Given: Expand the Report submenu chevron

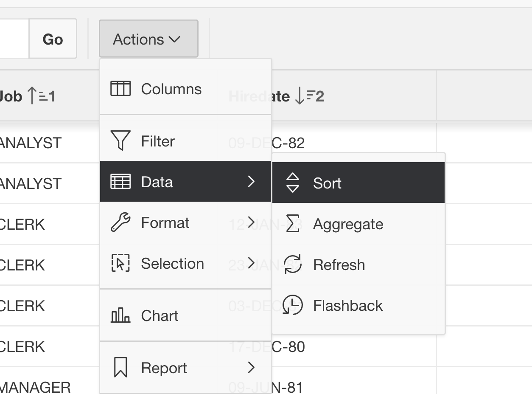Looking at the screenshot, I should pos(251,368).
